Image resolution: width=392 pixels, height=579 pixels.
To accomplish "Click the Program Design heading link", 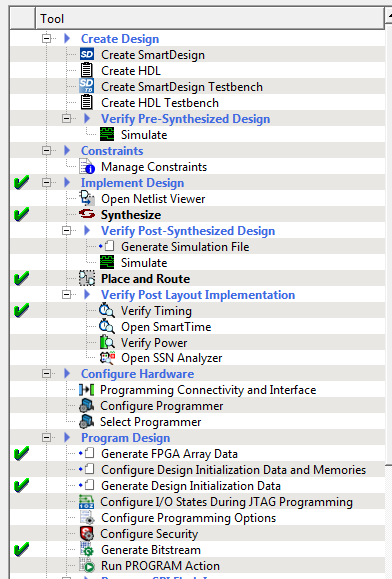I will [125, 438].
